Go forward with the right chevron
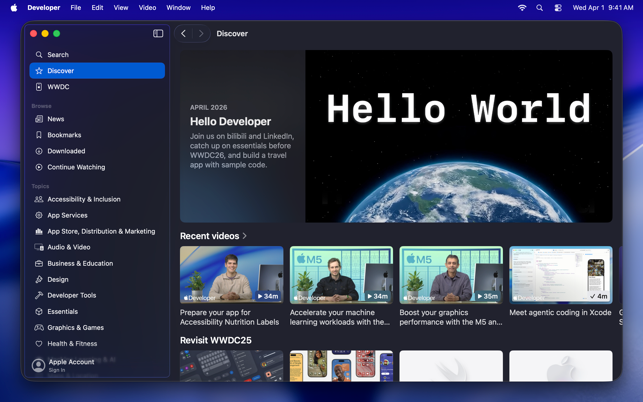Viewport: 643px width, 402px height. (x=201, y=34)
